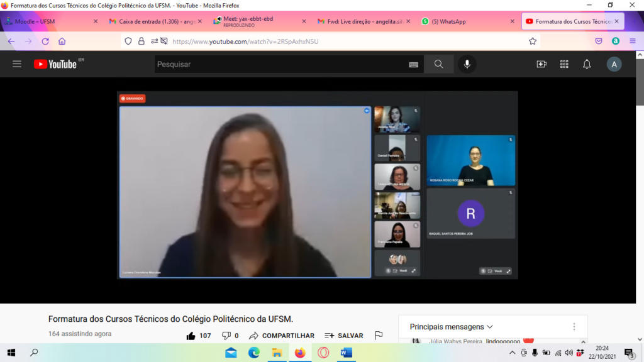644x362 pixels.
Task: Bookmark this page with the star icon
Action: pyautogui.click(x=533, y=41)
